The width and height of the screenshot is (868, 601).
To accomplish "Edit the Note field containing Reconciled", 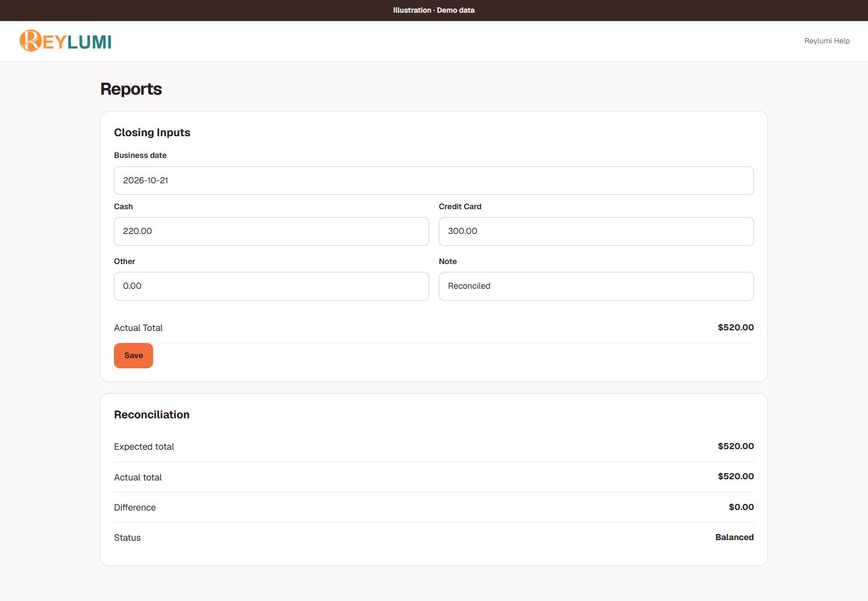I will tap(596, 286).
